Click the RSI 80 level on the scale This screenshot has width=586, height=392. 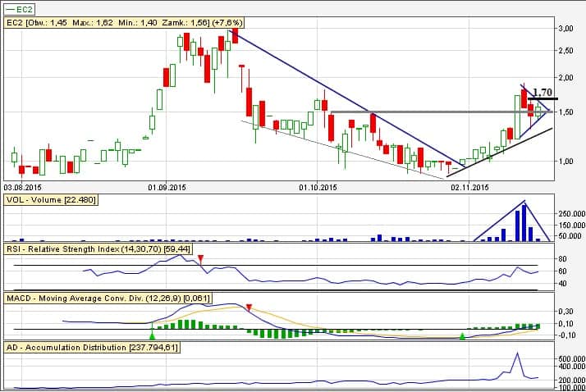563,260
